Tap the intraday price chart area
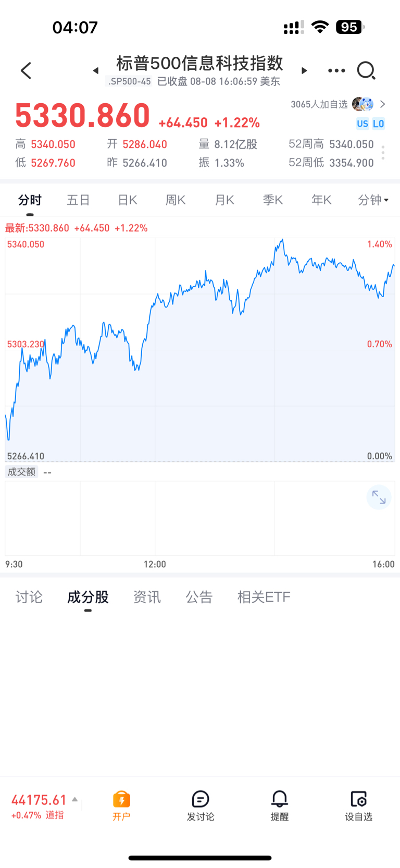 (200, 350)
